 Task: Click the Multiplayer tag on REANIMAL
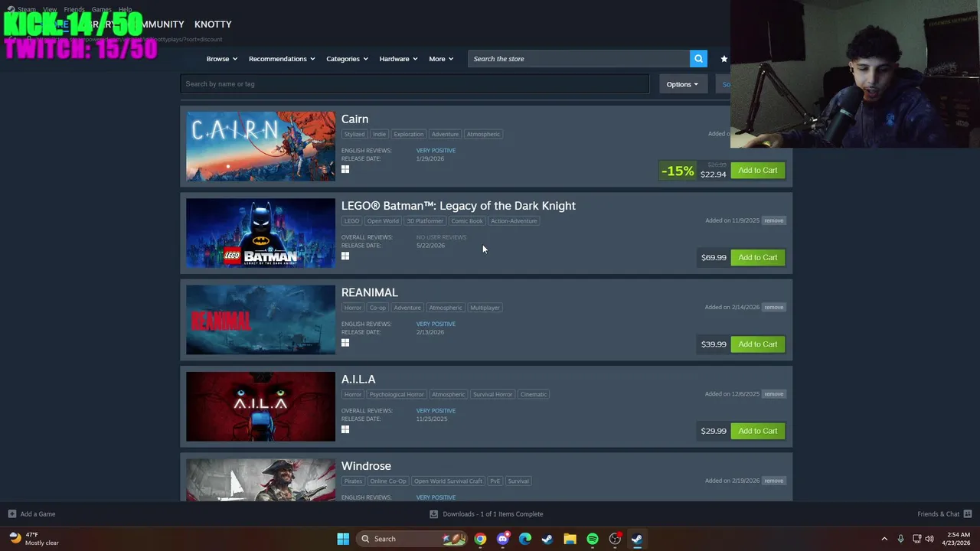tap(485, 308)
